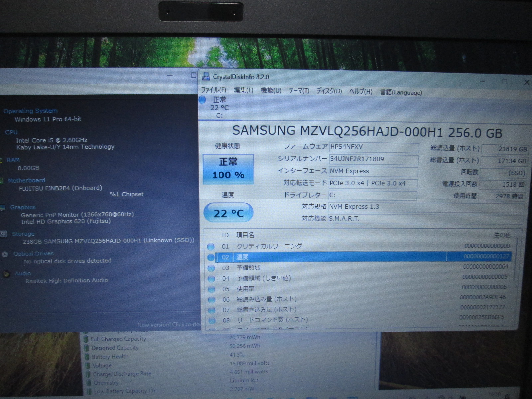
Task: Click status dot beside attribute 03
Action: (211, 268)
